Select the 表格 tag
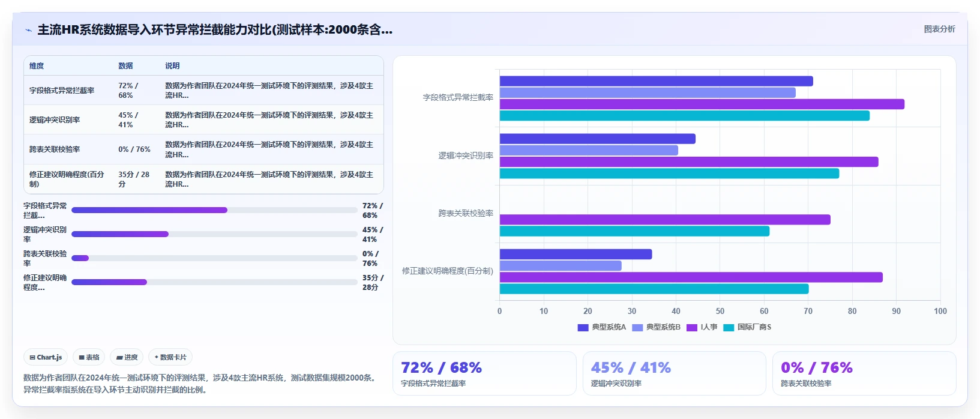The width and height of the screenshot is (980, 419). 89,357
